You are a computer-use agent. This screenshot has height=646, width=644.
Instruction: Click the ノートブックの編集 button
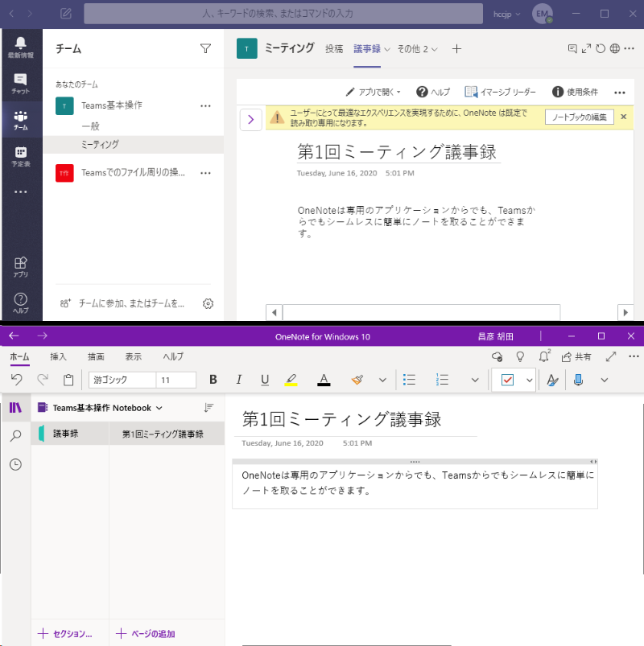pyautogui.click(x=579, y=117)
